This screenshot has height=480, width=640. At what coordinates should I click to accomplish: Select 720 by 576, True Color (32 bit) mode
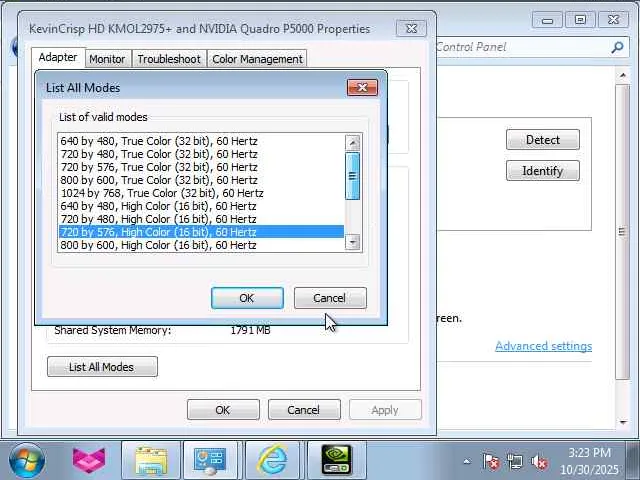pos(201,167)
